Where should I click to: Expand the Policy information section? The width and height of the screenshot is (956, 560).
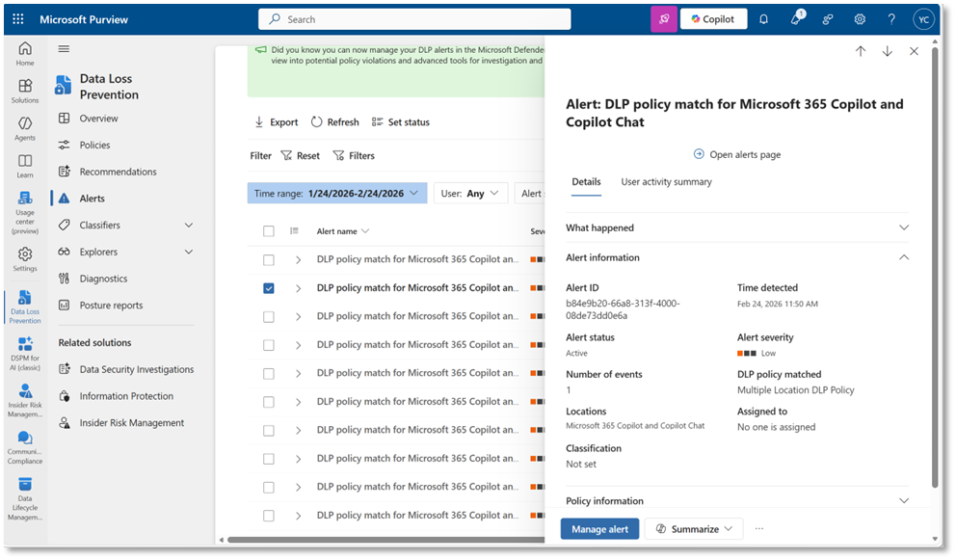737,501
